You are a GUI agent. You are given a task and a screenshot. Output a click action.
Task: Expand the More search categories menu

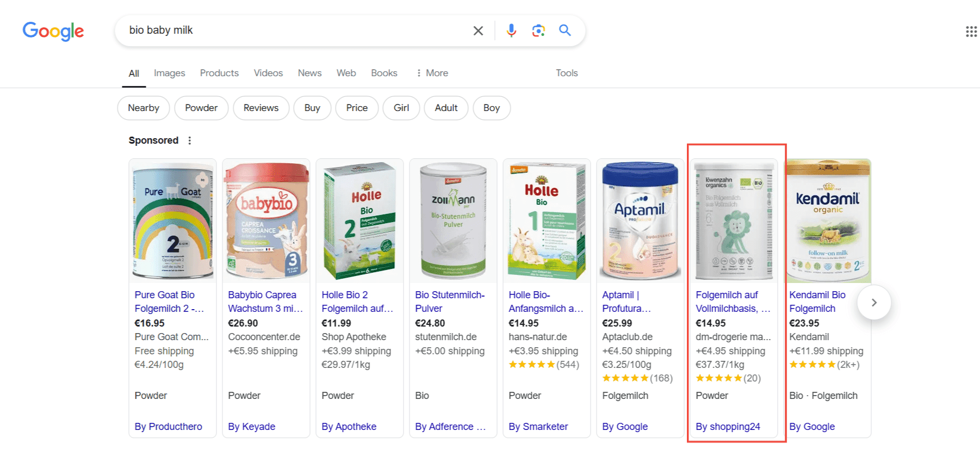pos(432,73)
